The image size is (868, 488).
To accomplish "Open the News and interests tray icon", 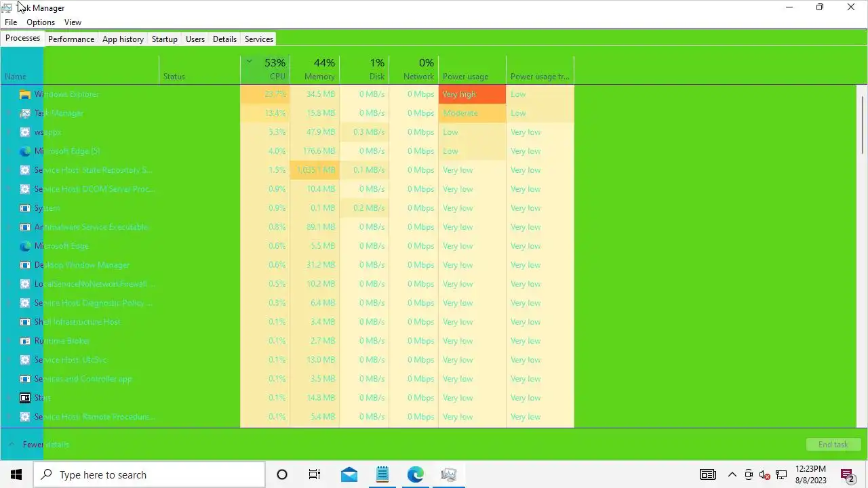I will coord(708,474).
